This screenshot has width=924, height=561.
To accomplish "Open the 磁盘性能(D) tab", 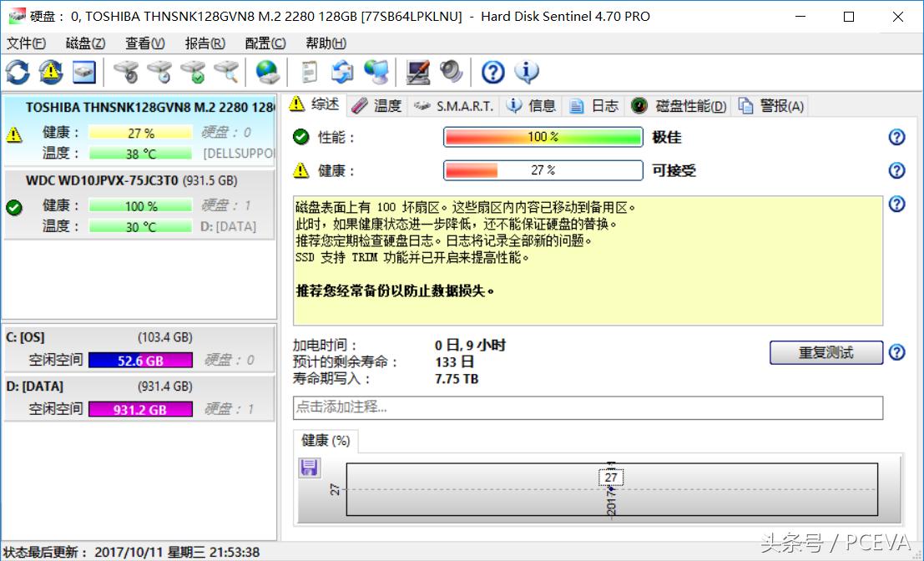I will pyautogui.click(x=679, y=106).
